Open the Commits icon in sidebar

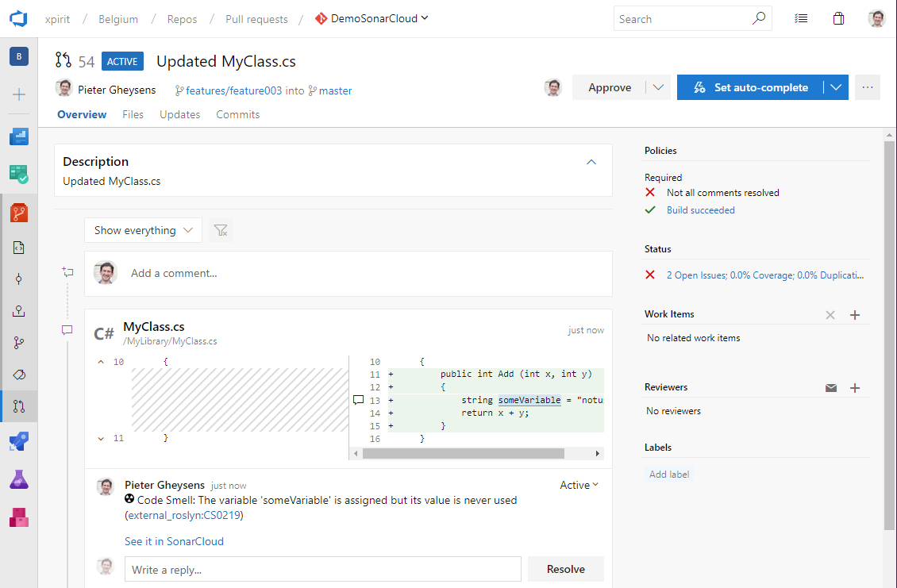coord(19,279)
